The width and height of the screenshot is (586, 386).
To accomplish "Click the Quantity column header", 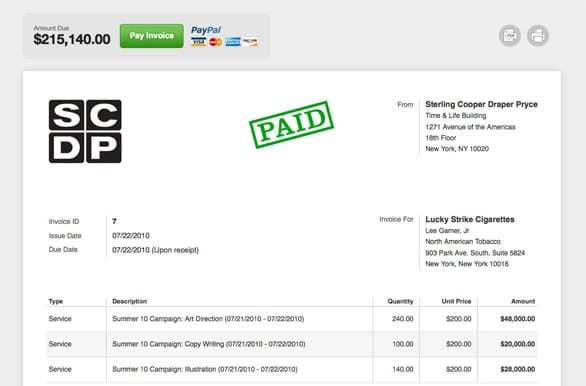I will point(400,301).
